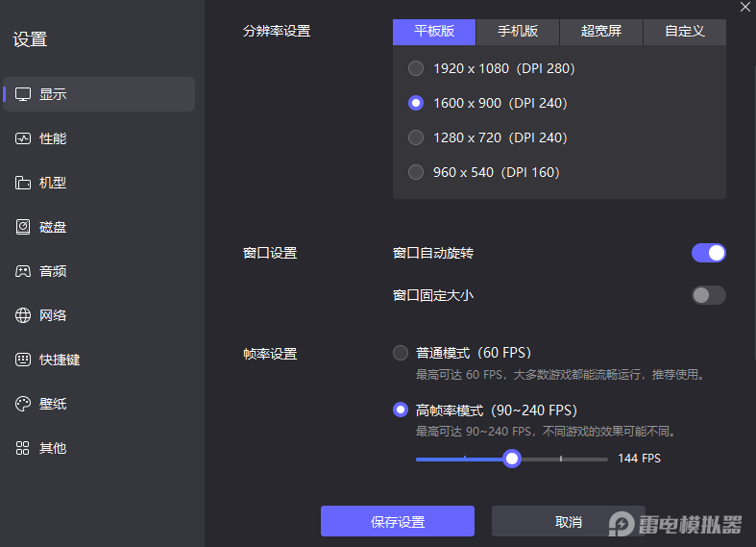Click the vertical scrollbar on the right edge
The width and height of the screenshot is (756, 547).
tap(754, 212)
